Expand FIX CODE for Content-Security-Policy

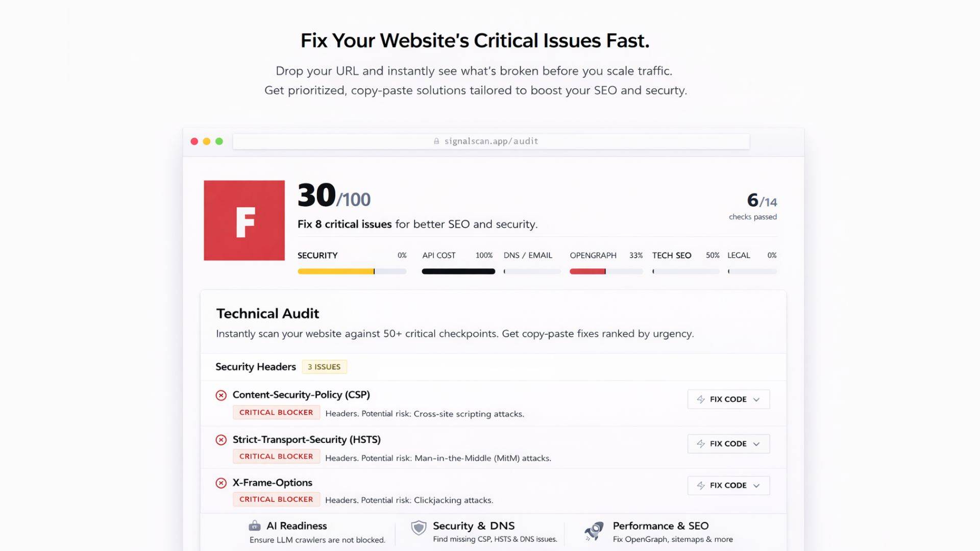point(728,399)
